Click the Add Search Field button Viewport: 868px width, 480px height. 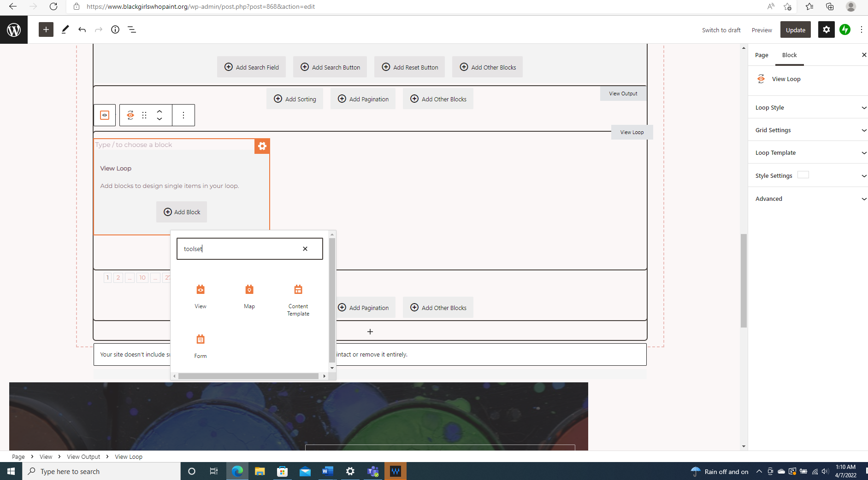(251, 67)
